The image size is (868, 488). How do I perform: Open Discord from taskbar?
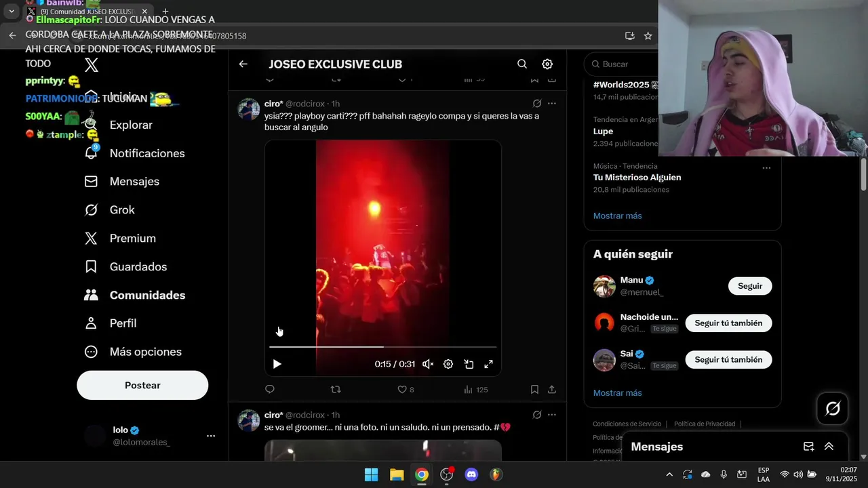[x=471, y=474]
